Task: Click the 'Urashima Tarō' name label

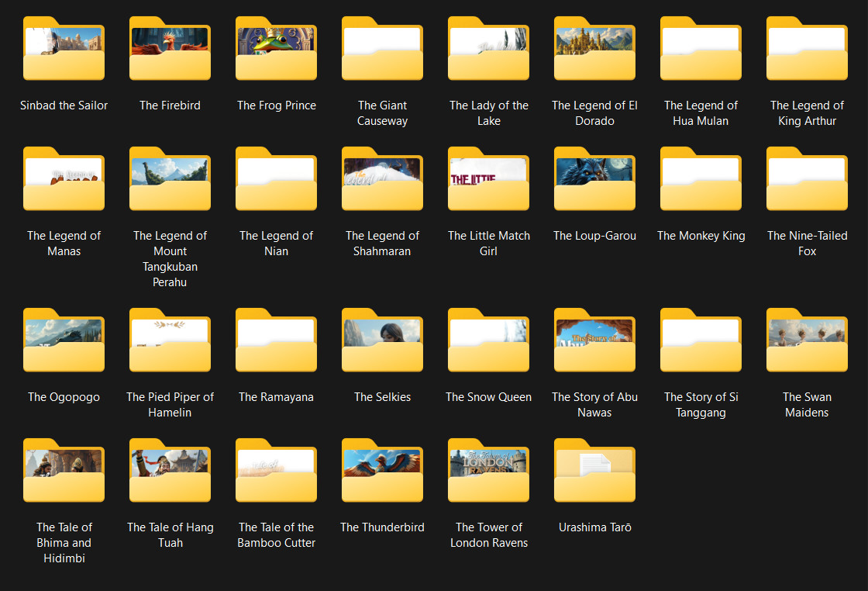Action: pyautogui.click(x=595, y=527)
